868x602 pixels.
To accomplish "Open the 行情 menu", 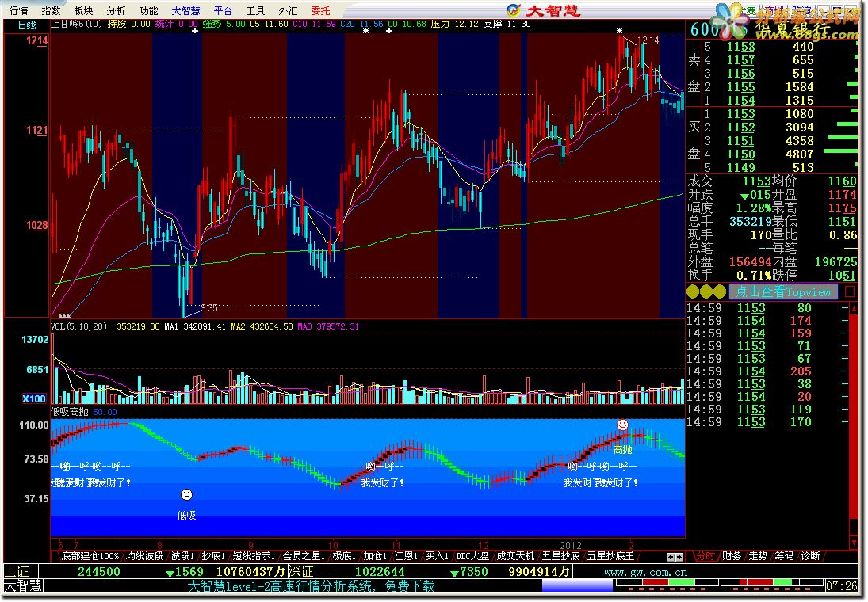I will [18, 10].
